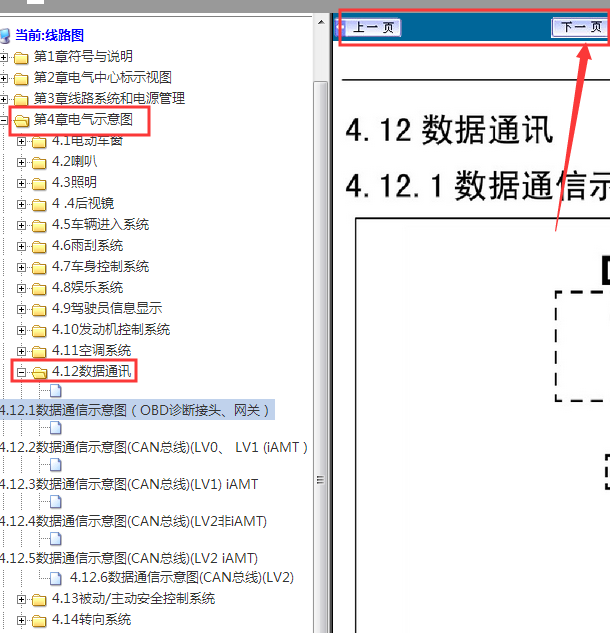Viewport: 610px width, 633px height.
Task: Expand the 4.14转向系统 node
Action: (21, 620)
